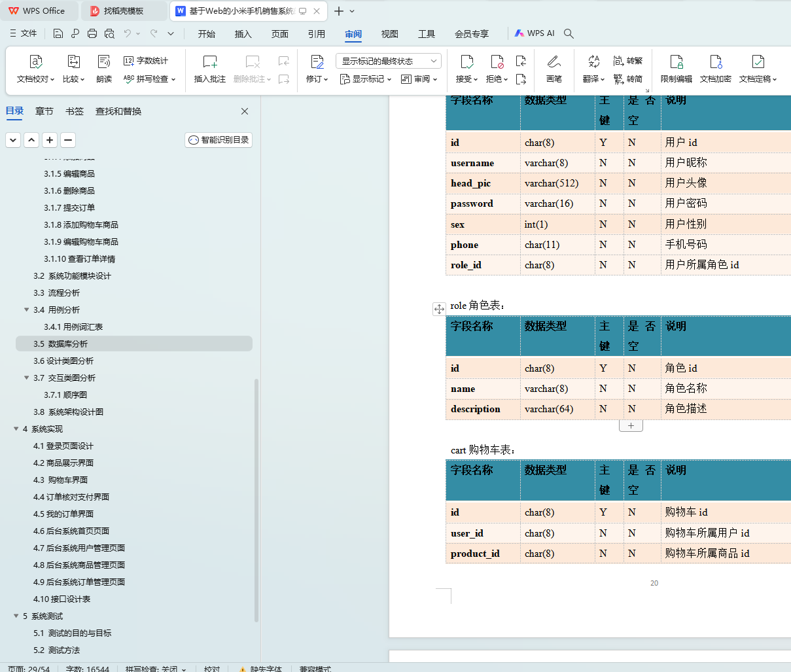The height and width of the screenshot is (672, 791).
Task: Click the search magnifier icon
Action: pos(569,33)
